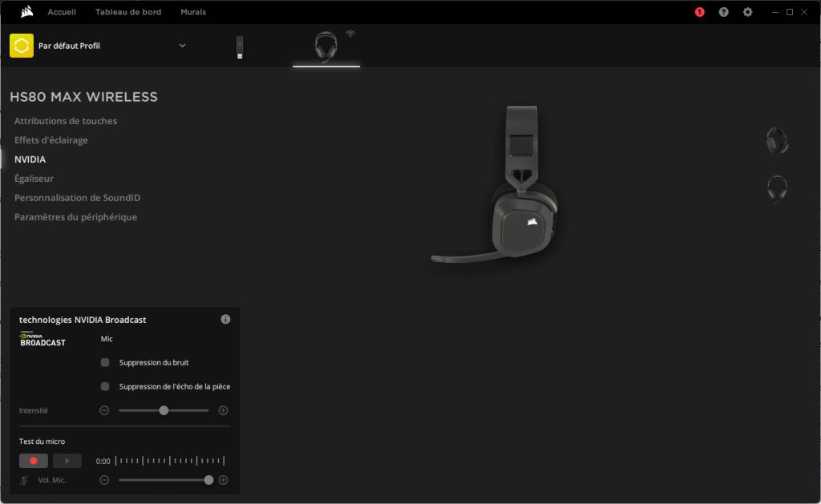Click the wireless signal indicator icon
The width and height of the screenshot is (821, 504).
click(x=350, y=34)
